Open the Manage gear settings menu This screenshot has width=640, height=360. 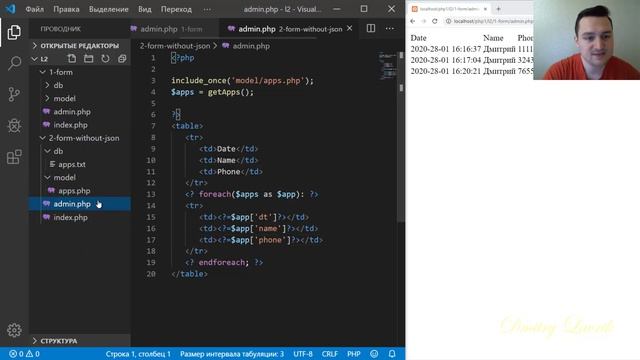[x=14, y=330]
